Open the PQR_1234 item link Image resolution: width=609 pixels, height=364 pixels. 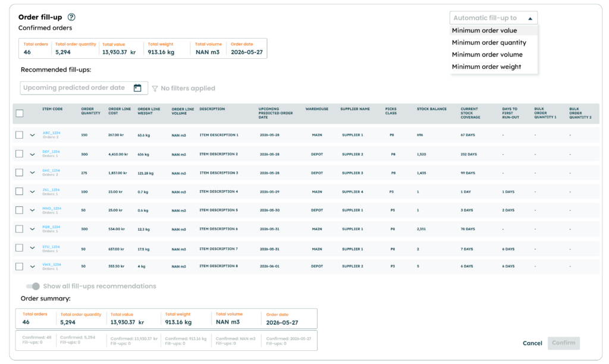[x=51, y=227]
